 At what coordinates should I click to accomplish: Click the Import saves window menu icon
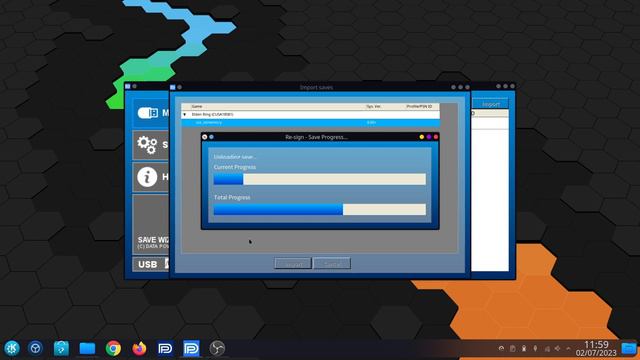coord(173,87)
